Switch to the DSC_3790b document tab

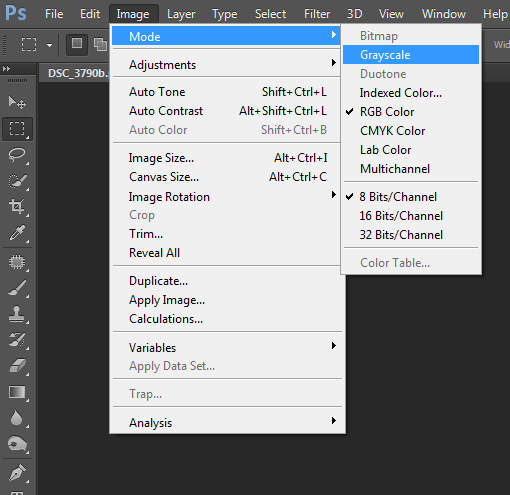[75, 73]
